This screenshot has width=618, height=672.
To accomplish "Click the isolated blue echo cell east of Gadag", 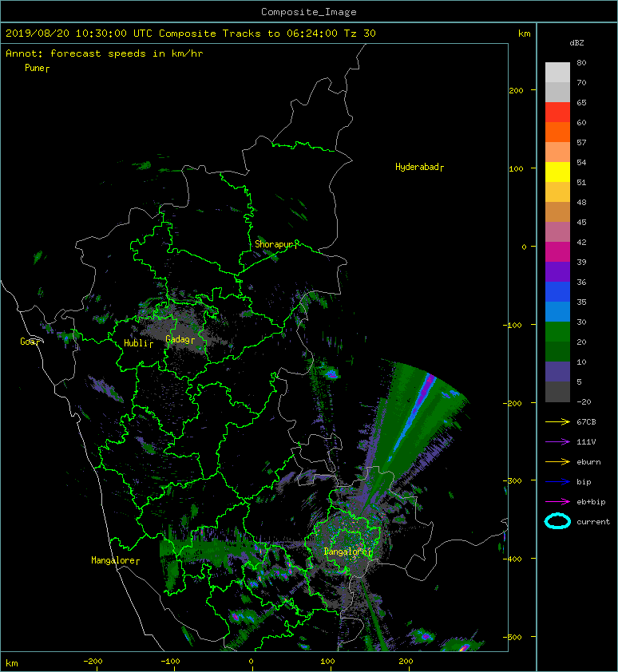I will pyautogui.click(x=331, y=374).
